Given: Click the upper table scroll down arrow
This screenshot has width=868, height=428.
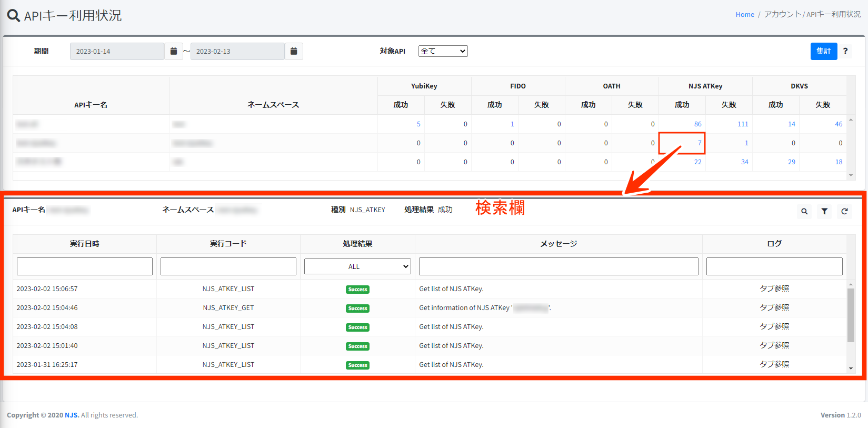Looking at the screenshot, I should click(851, 175).
